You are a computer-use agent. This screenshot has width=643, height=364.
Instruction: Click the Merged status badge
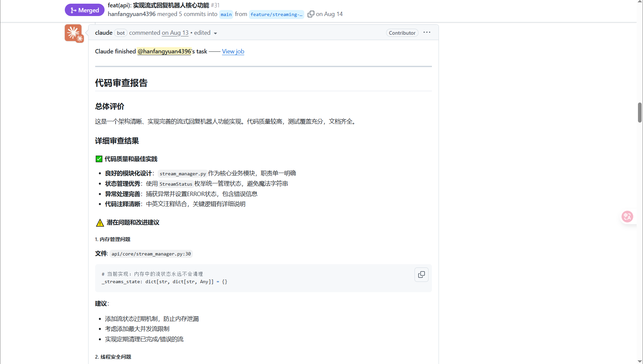coord(85,10)
